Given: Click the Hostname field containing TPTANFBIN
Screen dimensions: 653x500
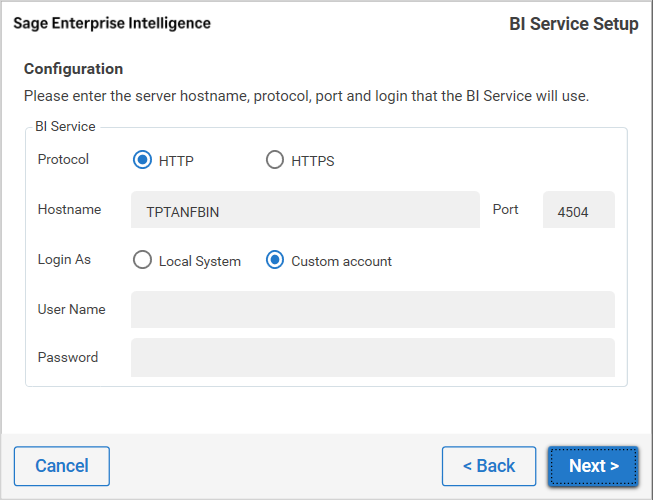Looking at the screenshot, I should click(x=305, y=210).
